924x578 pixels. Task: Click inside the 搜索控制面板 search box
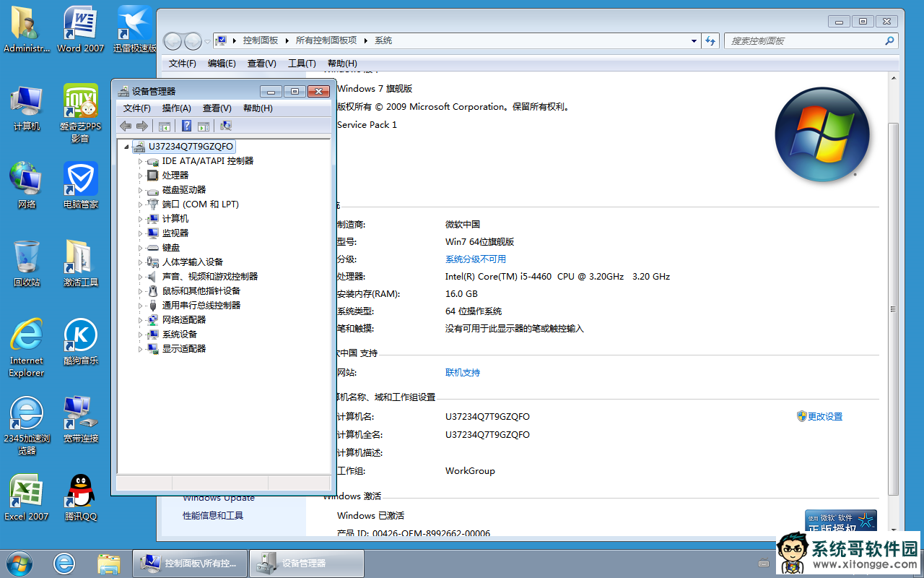pos(804,40)
